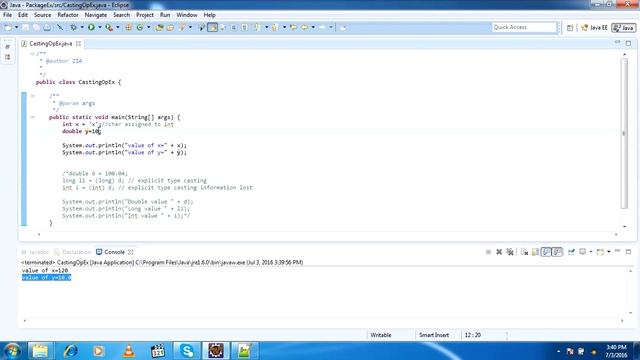Screen dimensions: 640x360
Task: Run the program with green Run button
Action: tap(91, 27)
